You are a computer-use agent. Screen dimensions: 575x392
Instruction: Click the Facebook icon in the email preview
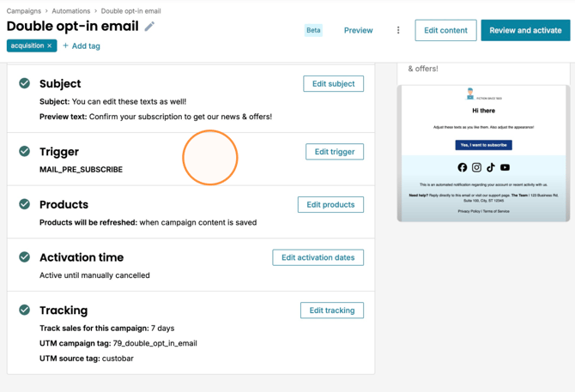[463, 167]
